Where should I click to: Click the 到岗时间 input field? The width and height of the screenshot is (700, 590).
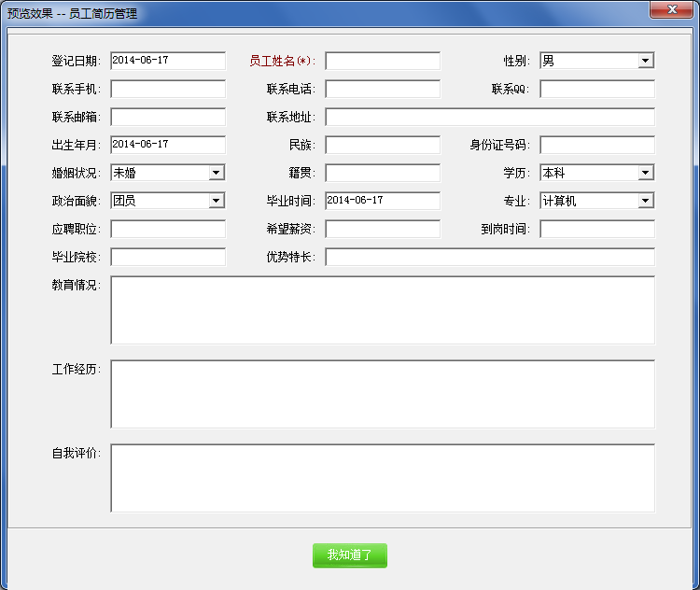[597, 229]
